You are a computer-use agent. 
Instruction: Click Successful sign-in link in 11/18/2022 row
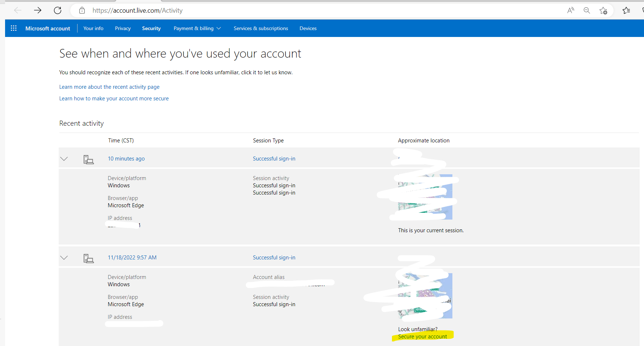pos(274,258)
